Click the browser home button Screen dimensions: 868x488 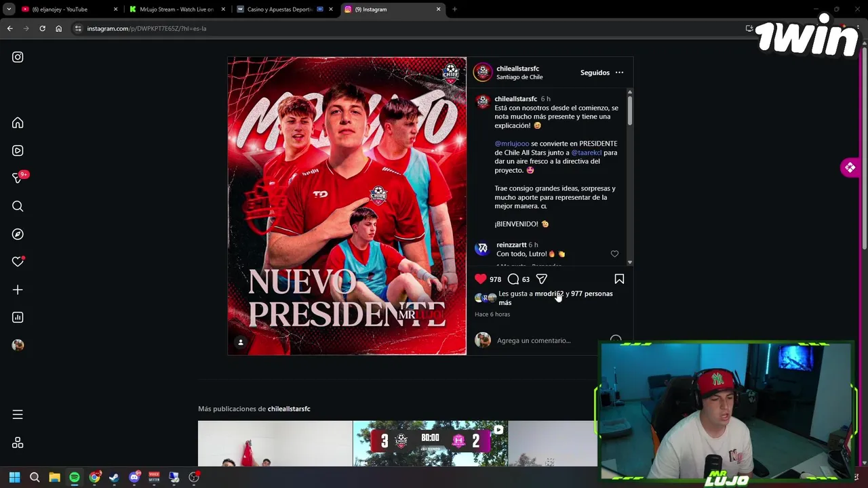coord(58,28)
